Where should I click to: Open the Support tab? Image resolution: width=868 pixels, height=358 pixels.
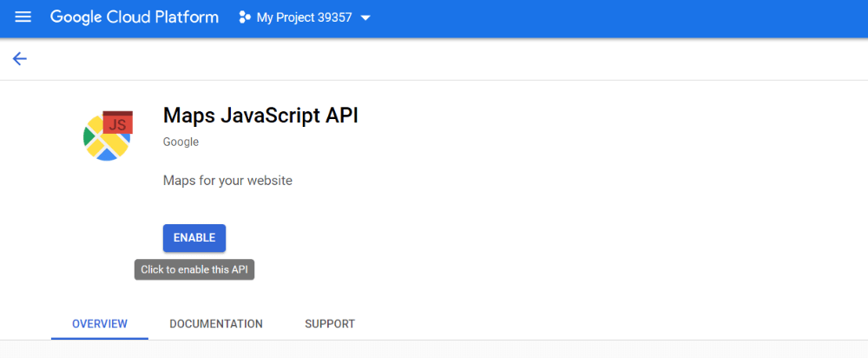(330, 323)
